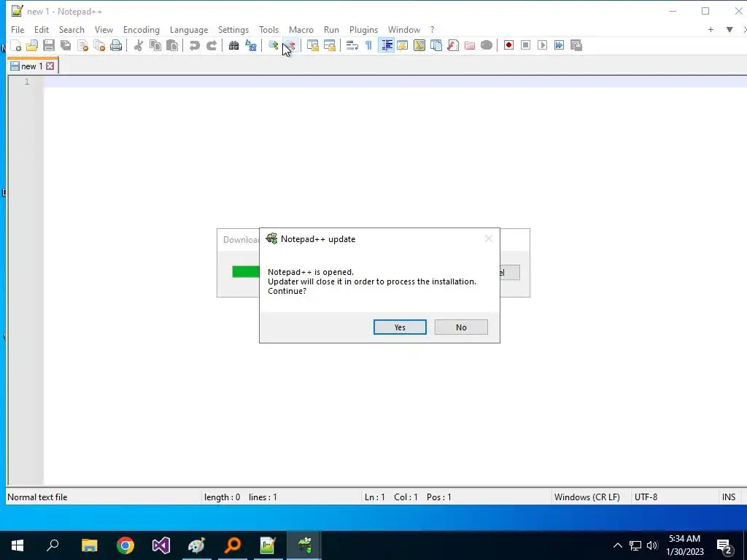Open the Run menu

click(x=332, y=29)
